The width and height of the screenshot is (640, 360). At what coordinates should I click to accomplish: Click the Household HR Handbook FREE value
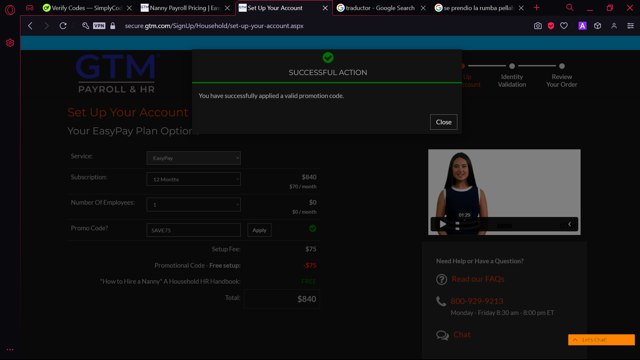tap(308, 281)
